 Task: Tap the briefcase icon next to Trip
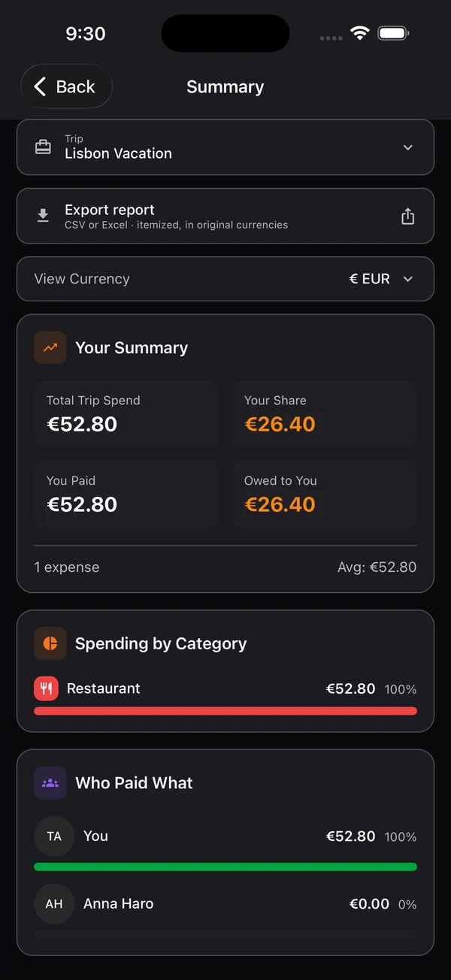click(44, 147)
